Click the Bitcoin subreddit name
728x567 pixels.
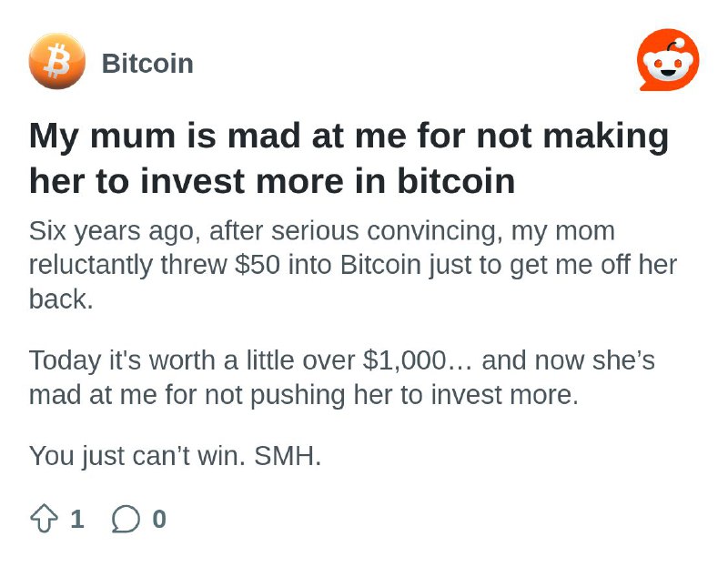(147, 64)
